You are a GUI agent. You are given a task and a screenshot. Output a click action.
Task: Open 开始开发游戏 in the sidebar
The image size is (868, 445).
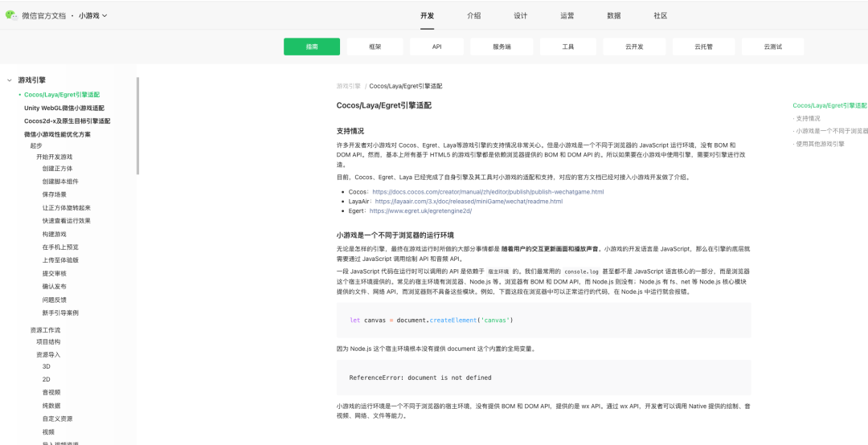point(55,157)
